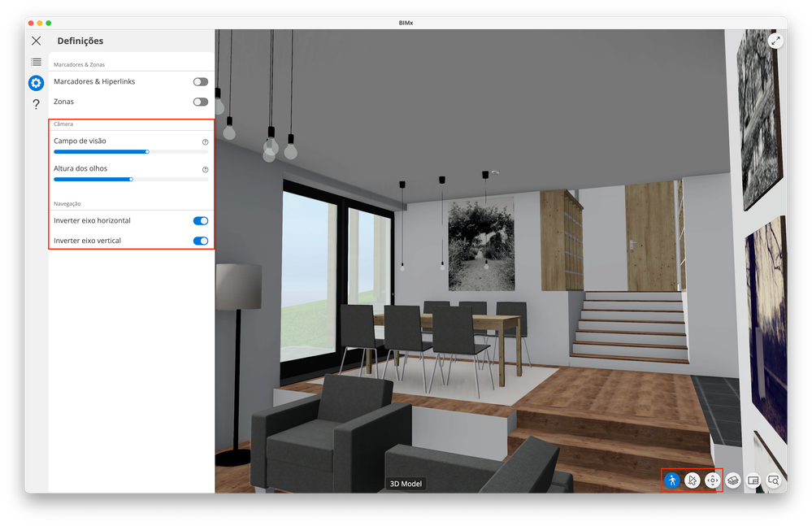Click the Marcadores & Hiperlinks label

point(94,81)
